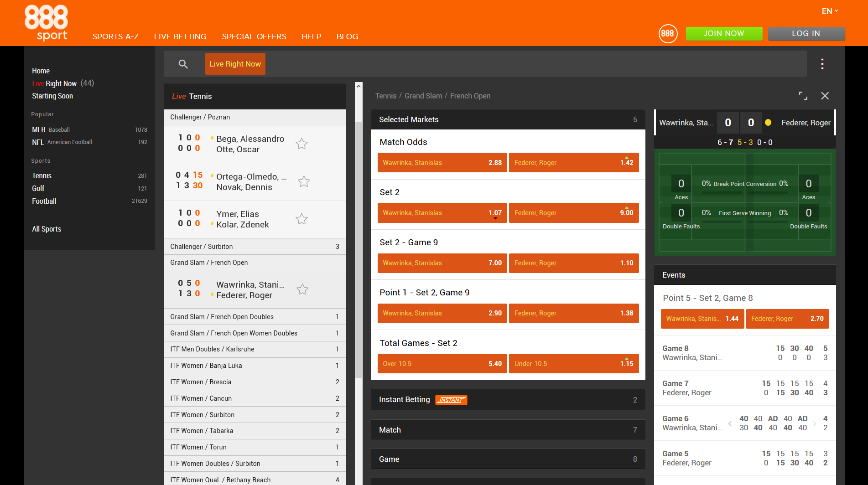Click the next arrow in Game 6 points
This screenshot has height=485, width=868.
(x=815, y=423)
